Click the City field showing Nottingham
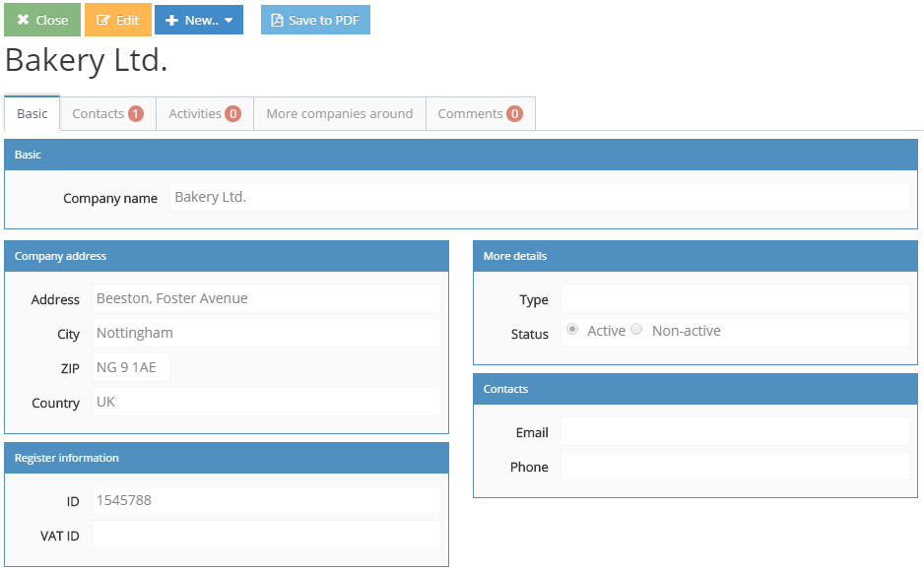 [266, 333]
